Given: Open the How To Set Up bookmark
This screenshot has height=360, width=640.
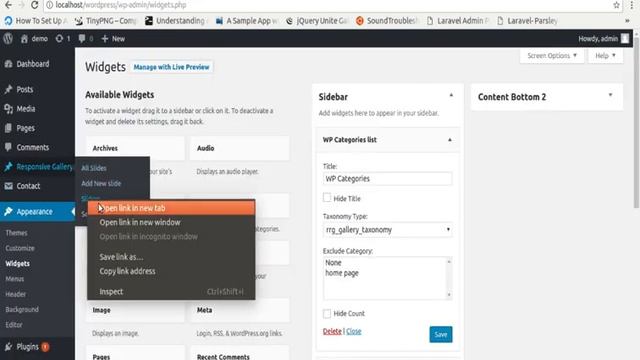Looking at the screenshot, I should click(36, 21).
